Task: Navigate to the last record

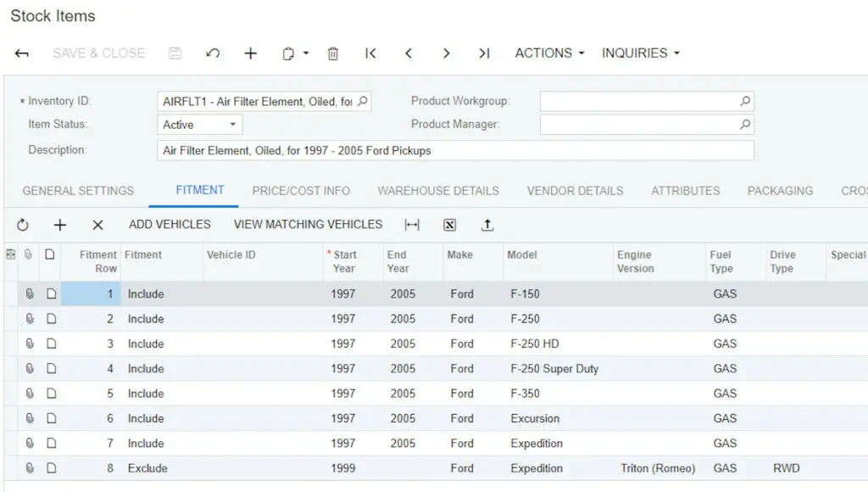Action: pyautogui.click(x=484, y=53)
